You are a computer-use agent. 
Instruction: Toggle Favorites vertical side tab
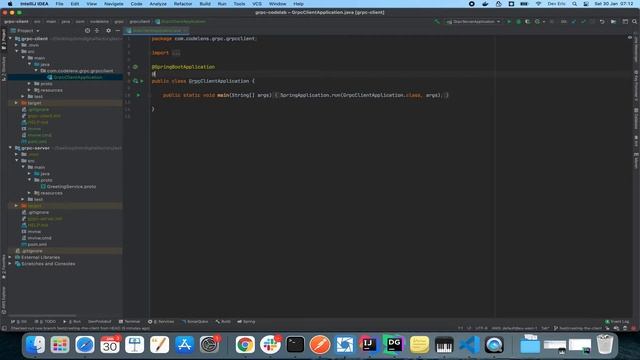pos(4,267)
